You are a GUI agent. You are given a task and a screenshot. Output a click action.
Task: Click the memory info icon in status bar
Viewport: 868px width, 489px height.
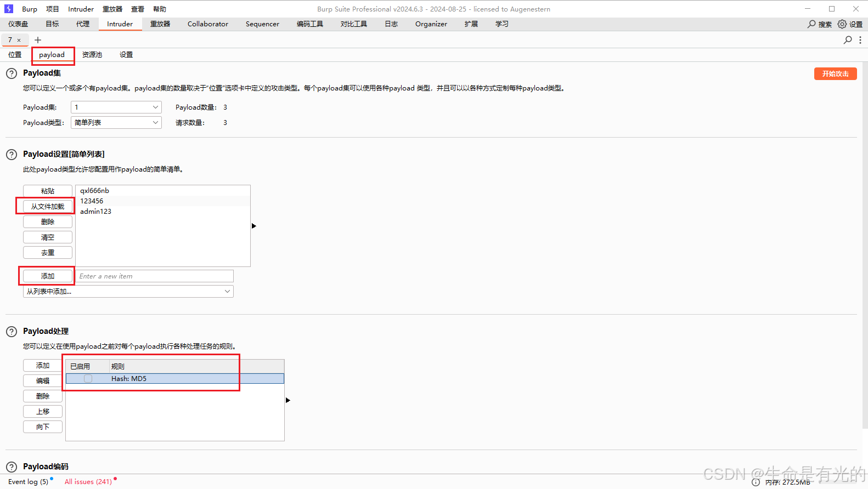pos(756,482)
